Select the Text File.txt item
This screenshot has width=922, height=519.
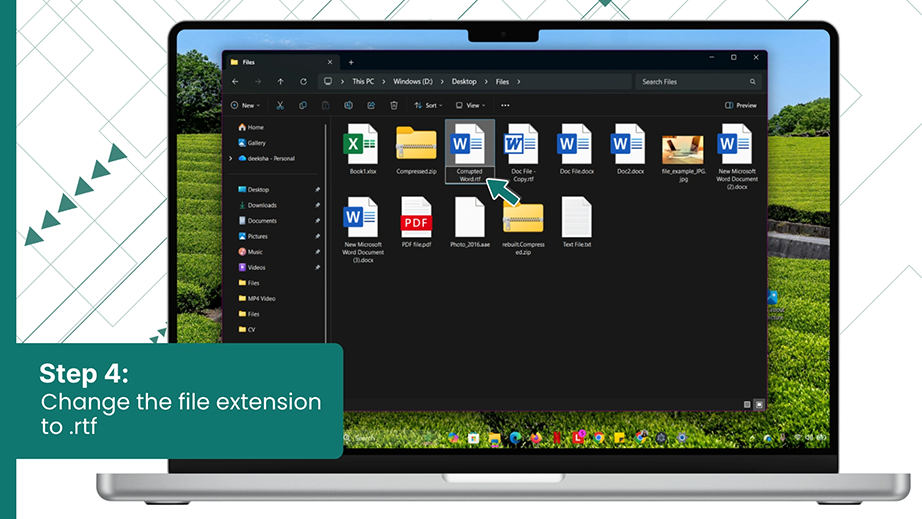pyautogui.click(x=576, y=222)
